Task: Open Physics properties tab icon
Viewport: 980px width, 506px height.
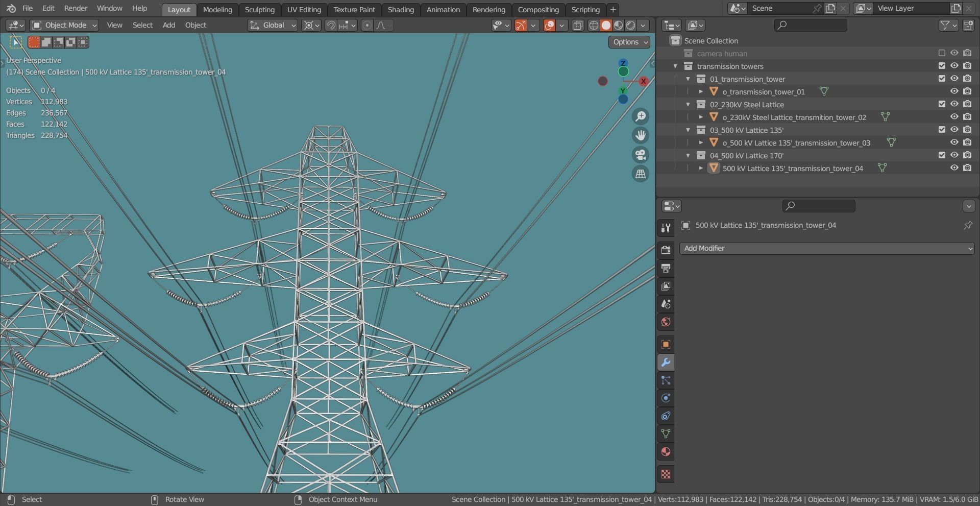Action: 666,398
